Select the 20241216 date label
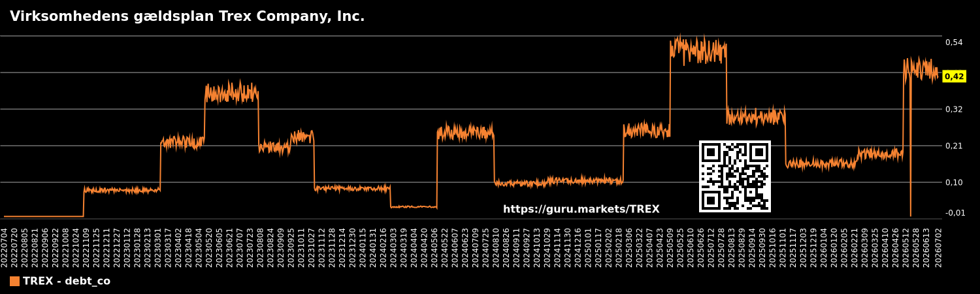The image size is (980, 294). click(x=578, y=247)
